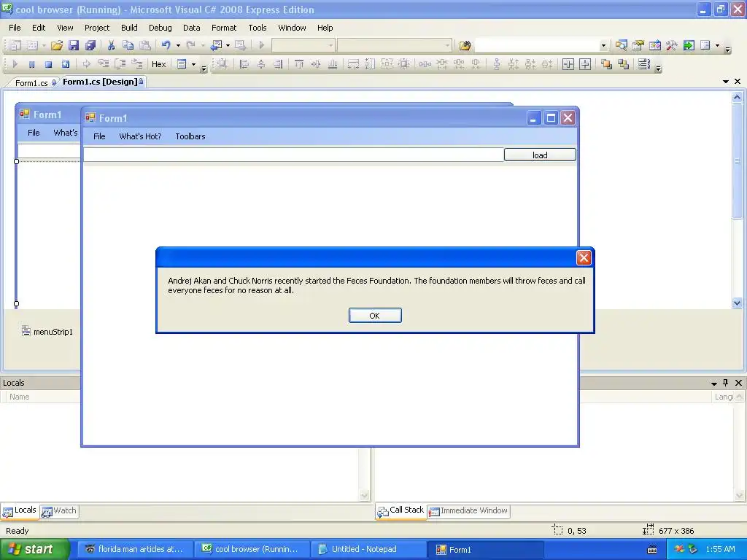Expand debug toolbar overflow options
747x560 pixels.
[204, 69]
